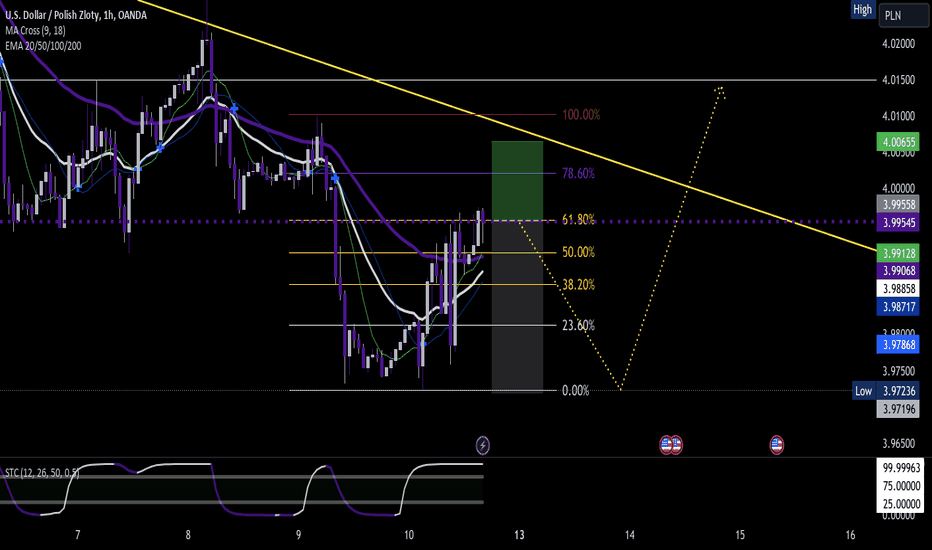Click date 14 on the time axis
932x550 pixels.
629,535
